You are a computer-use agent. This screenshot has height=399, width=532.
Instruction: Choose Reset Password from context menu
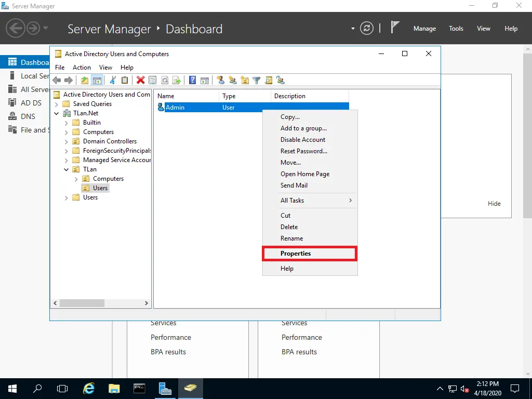click(x=310, y=151)
